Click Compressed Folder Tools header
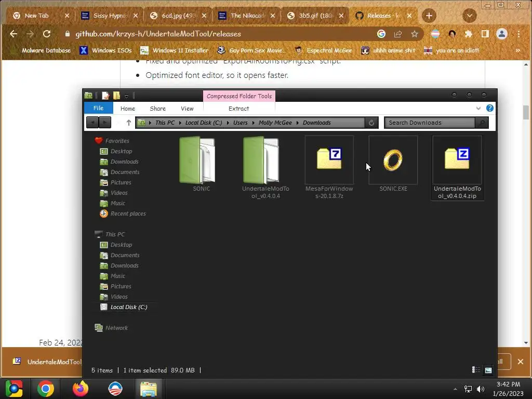This screenshot has width=532, height=399. (239, 96)
